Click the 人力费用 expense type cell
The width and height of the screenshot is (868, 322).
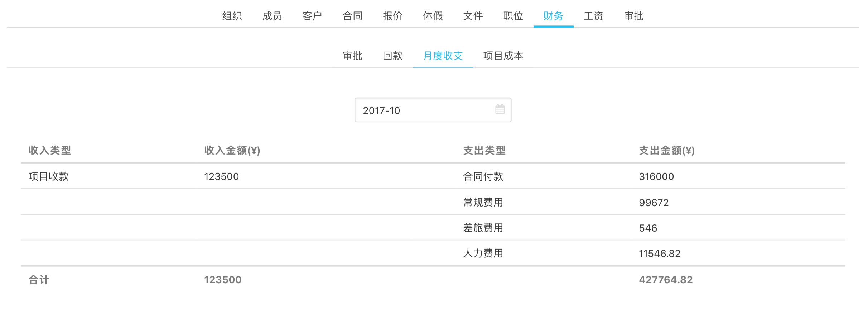pos(483,254)
